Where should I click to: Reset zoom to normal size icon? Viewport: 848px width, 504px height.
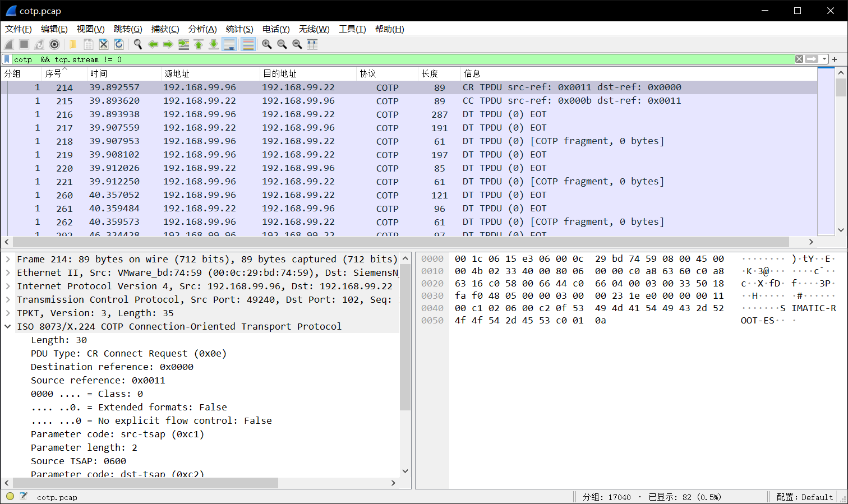point(297,44)
